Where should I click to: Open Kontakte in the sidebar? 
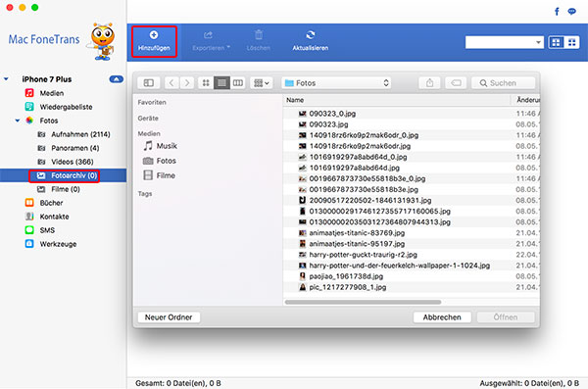(x=54, y=217)
